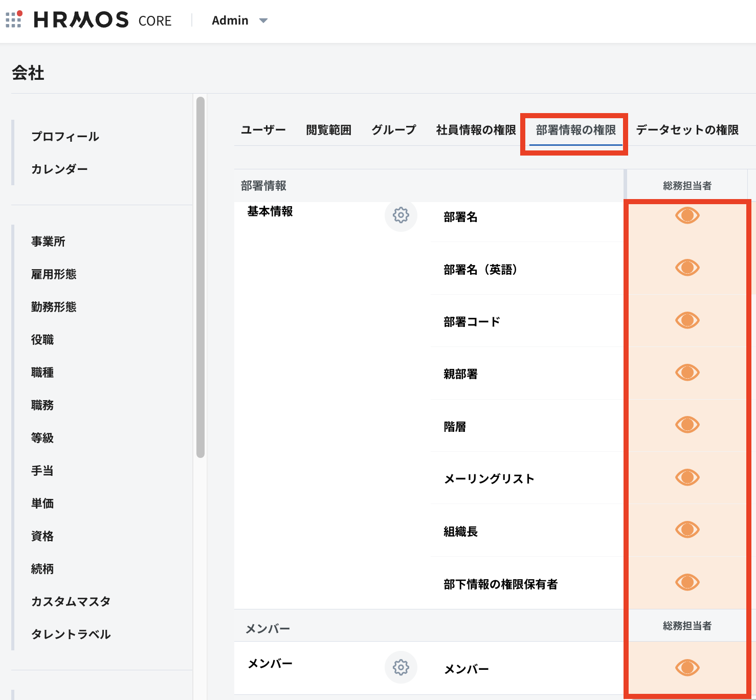756x700 pixels.
Task: Select the 閲覧範囲 tab
Action: click(328, 130)
